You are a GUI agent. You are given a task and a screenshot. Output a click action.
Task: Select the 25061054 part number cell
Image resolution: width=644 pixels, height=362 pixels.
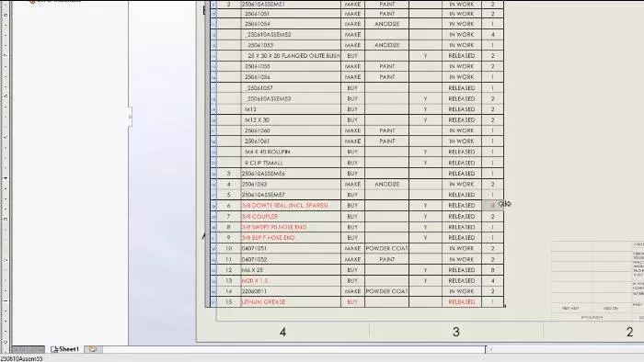291,24
